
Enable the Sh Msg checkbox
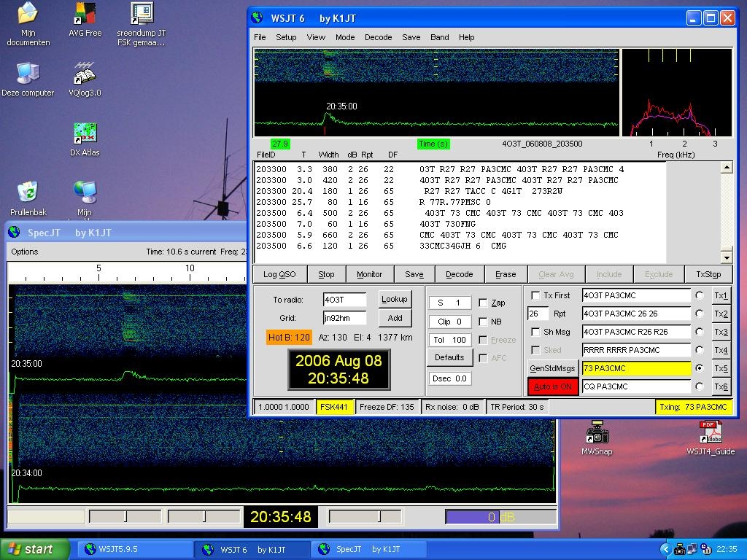tap(535, 332)
